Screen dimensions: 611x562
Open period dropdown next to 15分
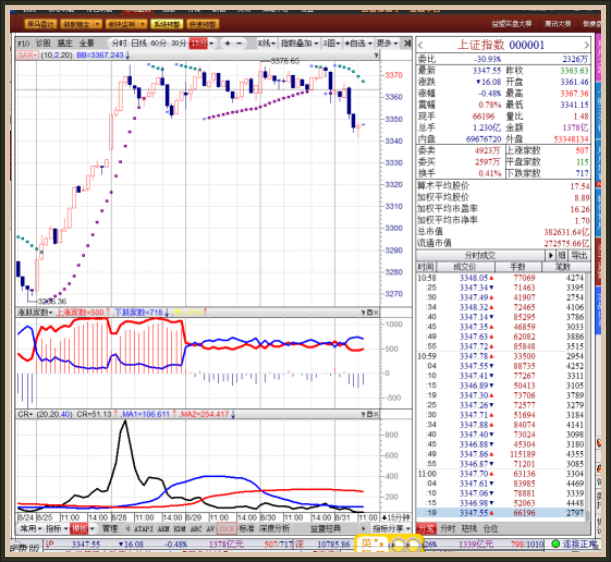click(212, 43)
